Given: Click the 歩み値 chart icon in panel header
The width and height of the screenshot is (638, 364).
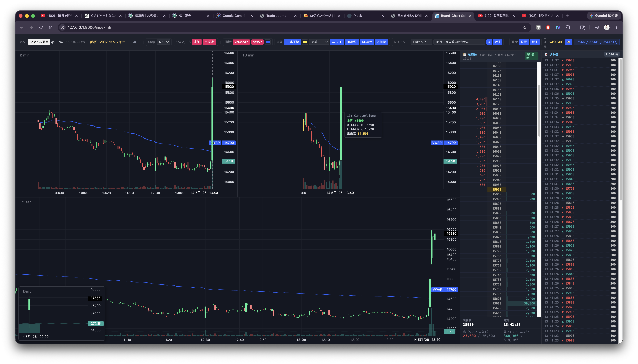Looking at the screenshot, I should tap(546, 54).
